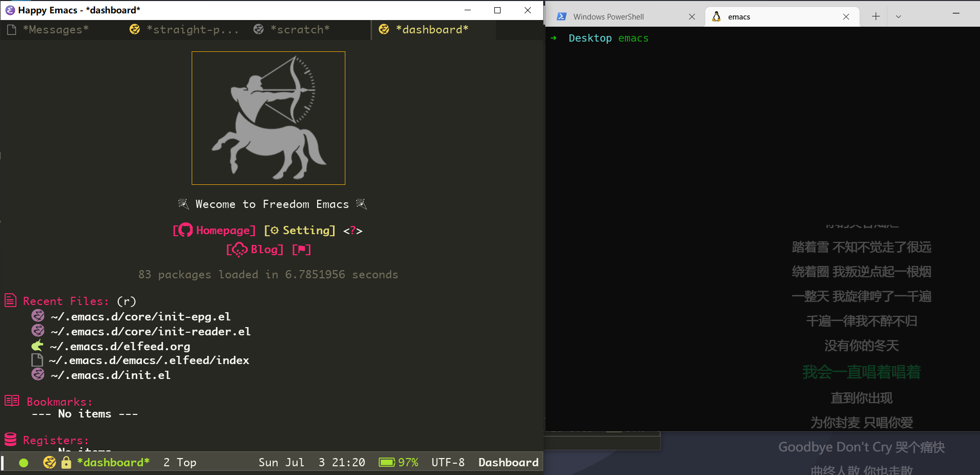The height and width of the screenshot is (475, 980).
Task: Open a new terminal tab with plus
Action: 876,16
